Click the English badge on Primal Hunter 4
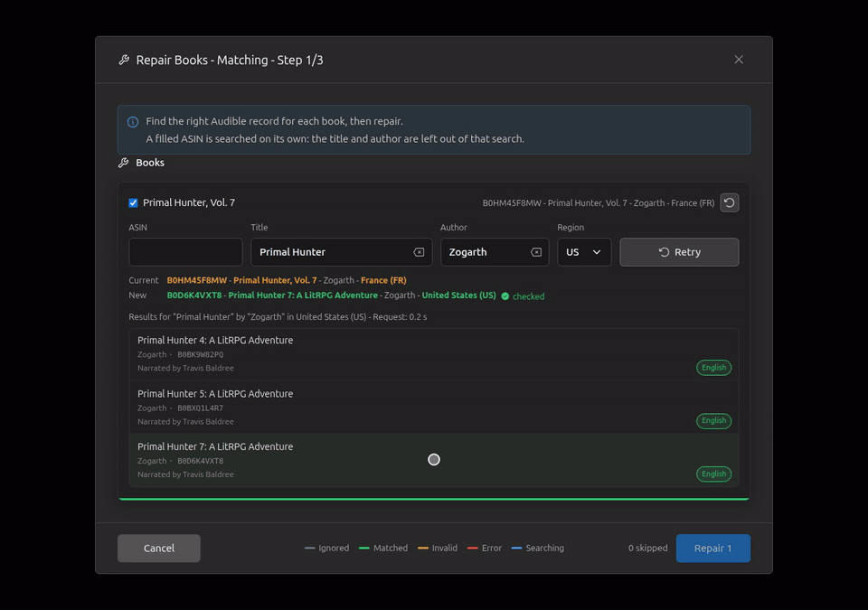This screenshot has width=868, height=610. (713, 368)
